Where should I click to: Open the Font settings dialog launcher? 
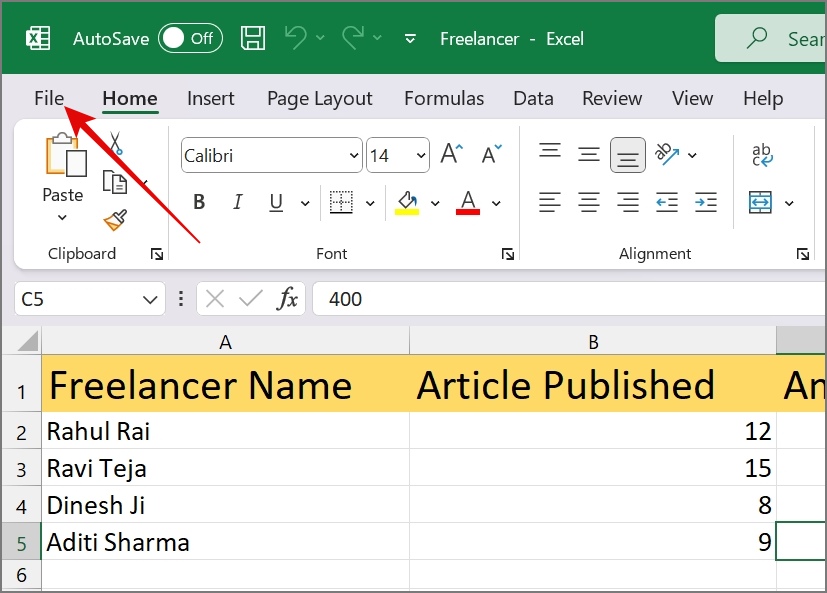tap(508, 254)
